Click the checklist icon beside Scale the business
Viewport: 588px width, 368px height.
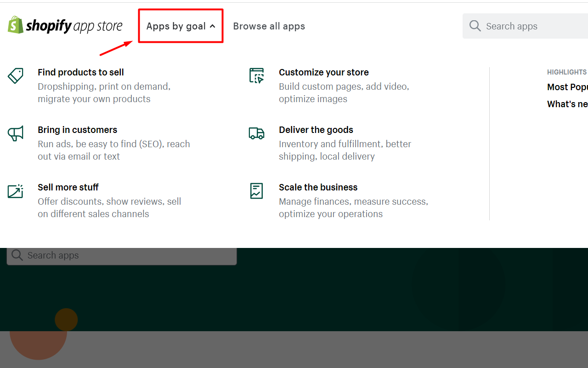[x=256, y=190]
